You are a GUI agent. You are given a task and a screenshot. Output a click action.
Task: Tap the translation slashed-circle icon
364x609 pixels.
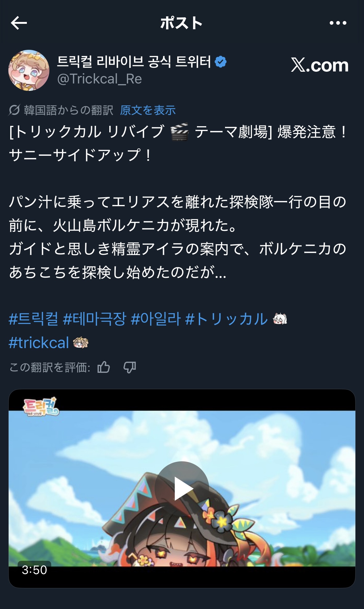(14, 110)
